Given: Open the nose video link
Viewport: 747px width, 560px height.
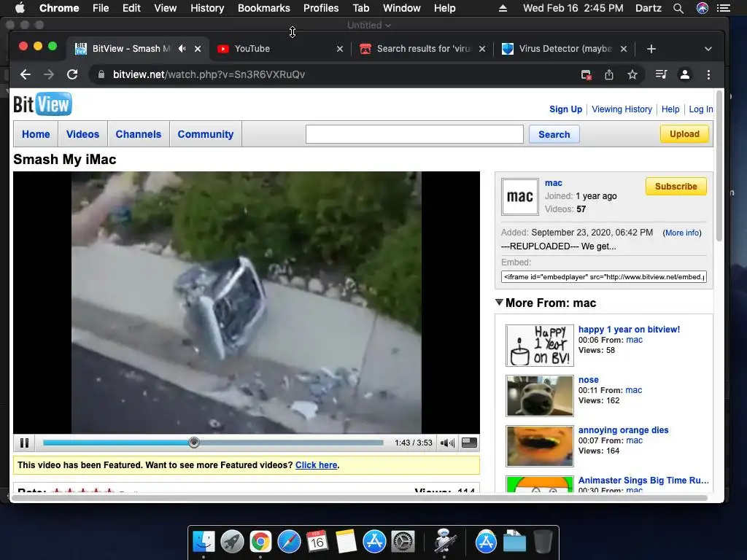Looking at the screenshot, I should click(x=589, y=379).
